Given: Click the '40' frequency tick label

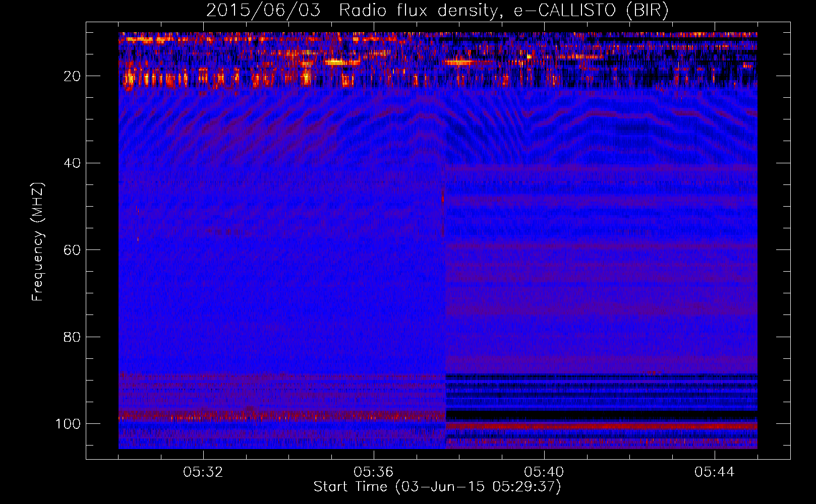Looking at the screenshot, I should click(72, 163).
